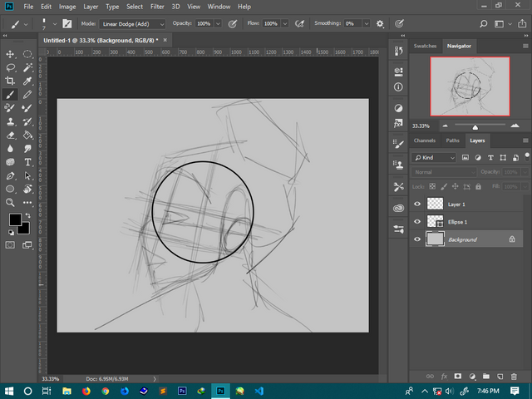Open the Opacity value dropdown arrow
Screen dimensions: 532x399
[x=218, y=24]
